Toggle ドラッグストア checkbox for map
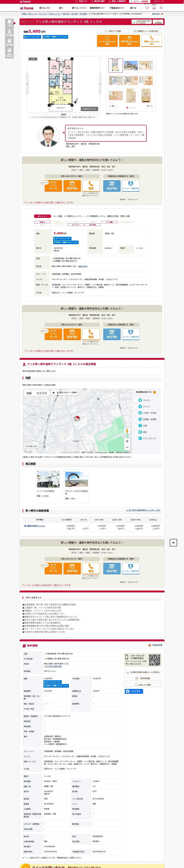Viewport: 184px width, 868px height. coord(135,438)
